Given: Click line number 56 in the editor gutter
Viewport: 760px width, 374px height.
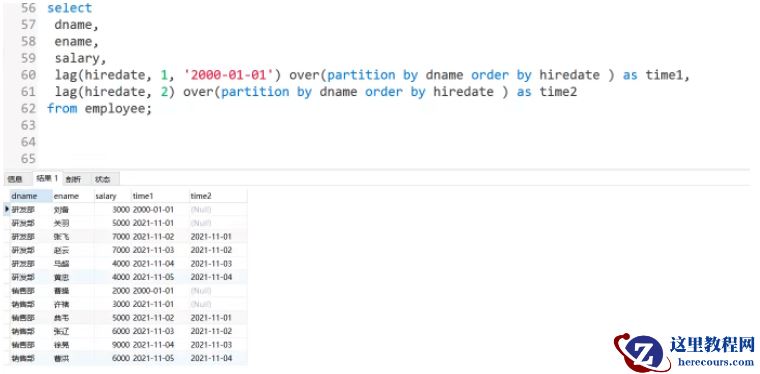Looking at the screenshot, I should [x=29, y=8].
